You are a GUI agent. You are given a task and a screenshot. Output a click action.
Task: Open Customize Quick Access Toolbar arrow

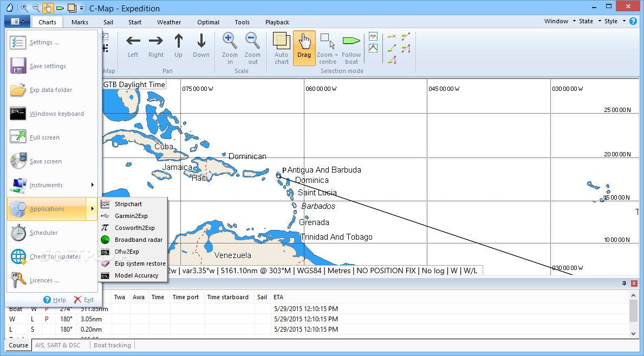click(x=81, y=8)
